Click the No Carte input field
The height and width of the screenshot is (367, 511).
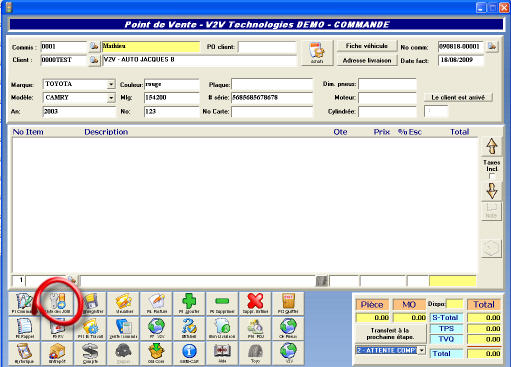pos(272,112)
